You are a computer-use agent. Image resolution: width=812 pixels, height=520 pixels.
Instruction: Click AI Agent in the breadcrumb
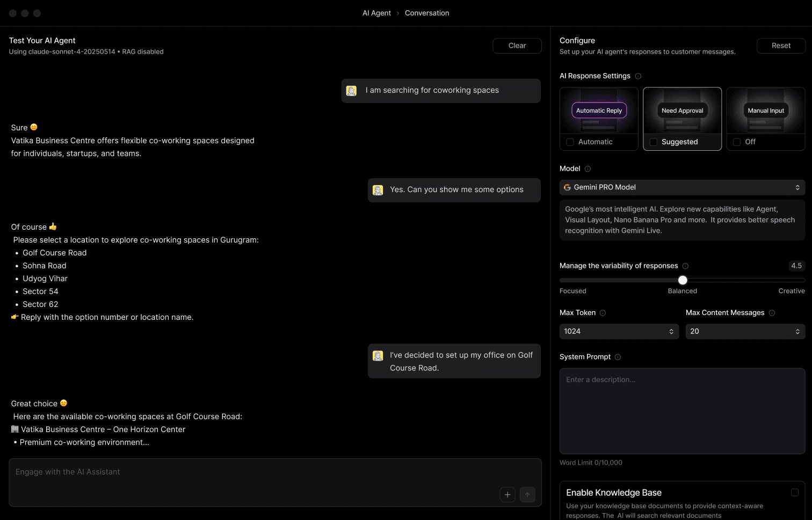pos(376,13)
